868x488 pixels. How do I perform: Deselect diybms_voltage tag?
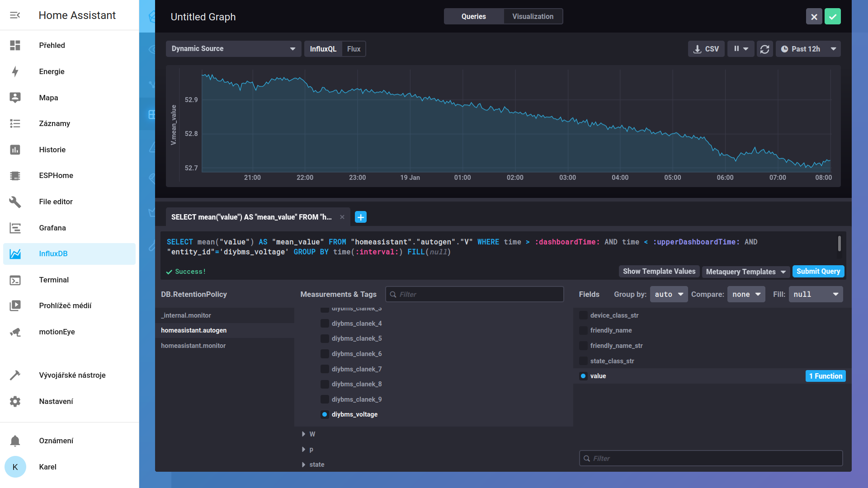tap(325, 414)
